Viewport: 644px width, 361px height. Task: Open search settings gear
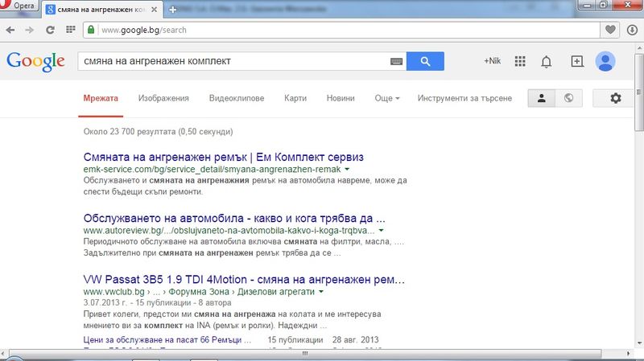[x=616, y=98]
